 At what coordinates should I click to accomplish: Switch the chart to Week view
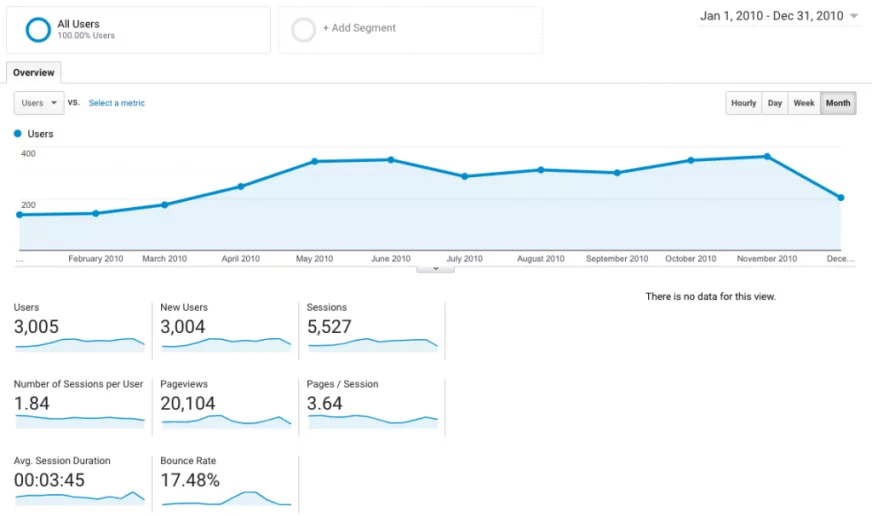[x=804, y=103]
